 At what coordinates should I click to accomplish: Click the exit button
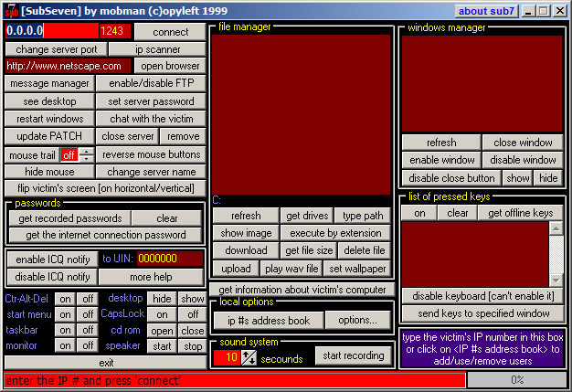[106, 363]
